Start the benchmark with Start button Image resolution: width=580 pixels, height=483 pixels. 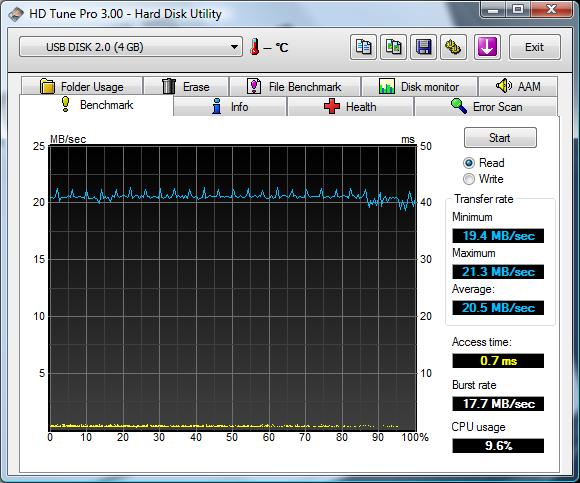point(500,138)
